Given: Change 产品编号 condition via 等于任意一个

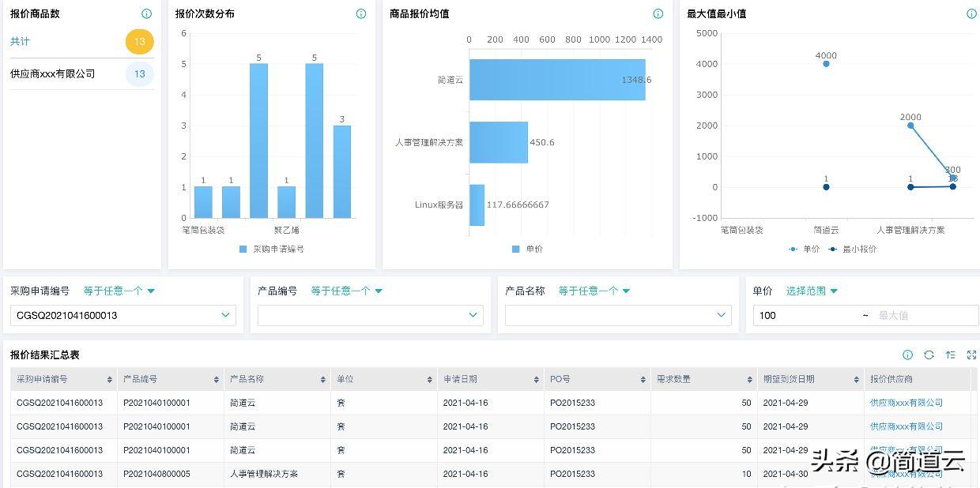Looking at the screenshot, I should point(347,291).
